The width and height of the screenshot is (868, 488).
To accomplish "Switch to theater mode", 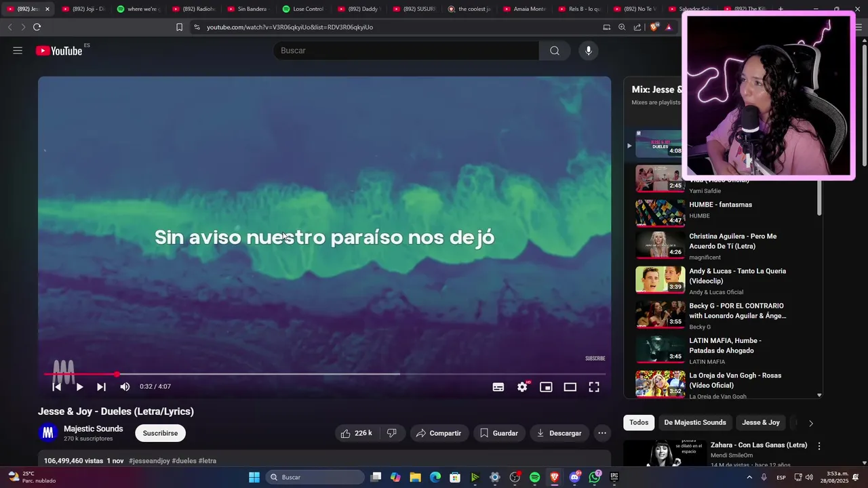I will coord(570,387).
